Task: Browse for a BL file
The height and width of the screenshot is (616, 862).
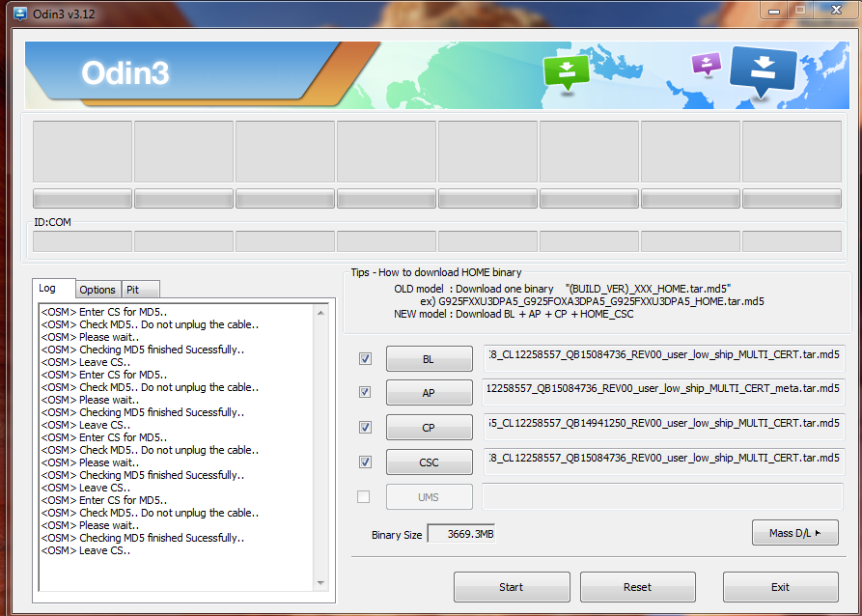Action: pos(429,359)
